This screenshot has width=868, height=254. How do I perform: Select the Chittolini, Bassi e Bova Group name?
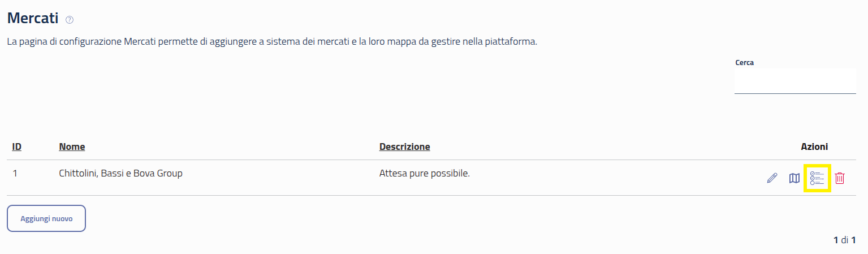[x=120, y=174]
